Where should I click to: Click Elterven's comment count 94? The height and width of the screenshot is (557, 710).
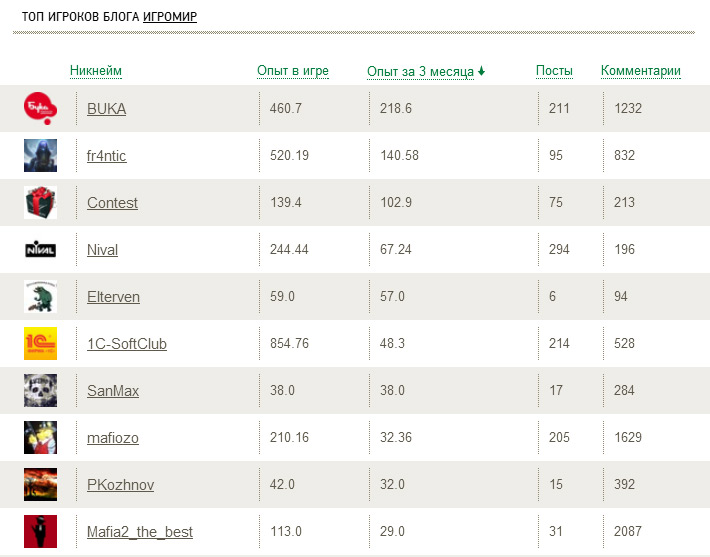click(621, 297)
